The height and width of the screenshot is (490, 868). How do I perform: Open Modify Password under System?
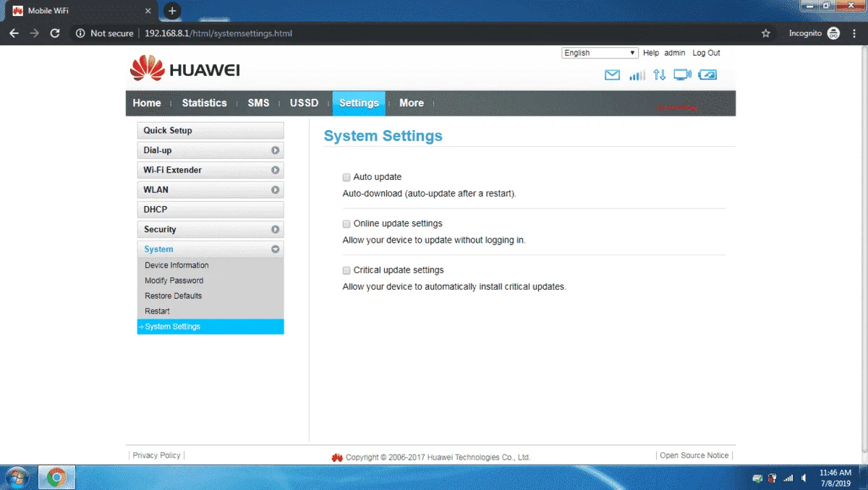pyautogui.click(x=174, y=280)
